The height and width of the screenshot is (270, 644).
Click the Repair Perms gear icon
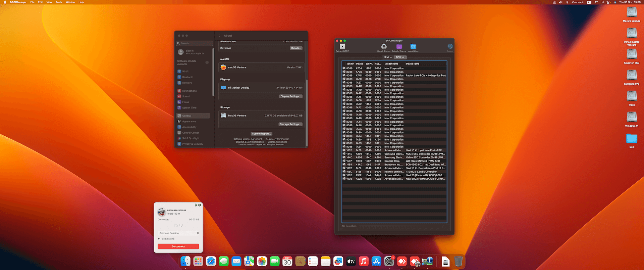point(384,46)
